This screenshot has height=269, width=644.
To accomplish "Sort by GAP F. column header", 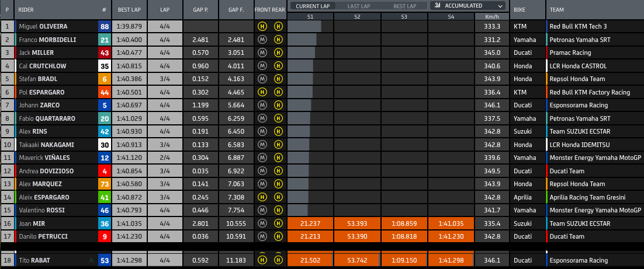I will (236, 9).
